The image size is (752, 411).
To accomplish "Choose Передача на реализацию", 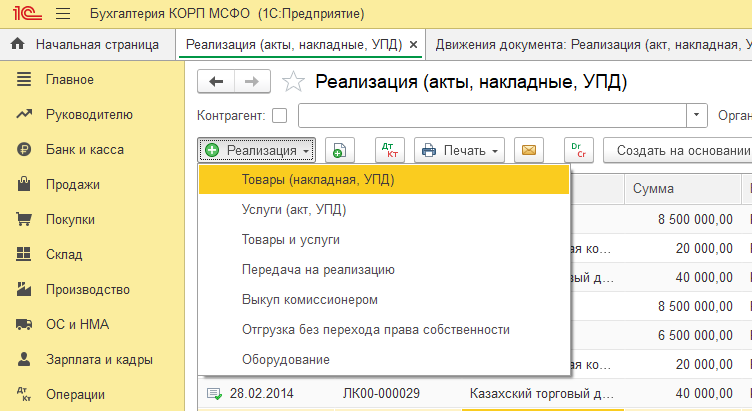I will click(384, 270).
